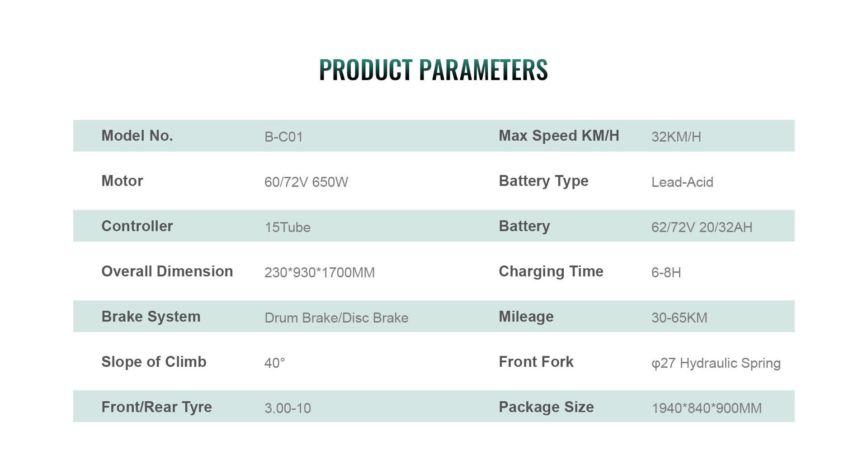
Task: Select the 230*930*1700MM dimension value
Action: (319, 272)
